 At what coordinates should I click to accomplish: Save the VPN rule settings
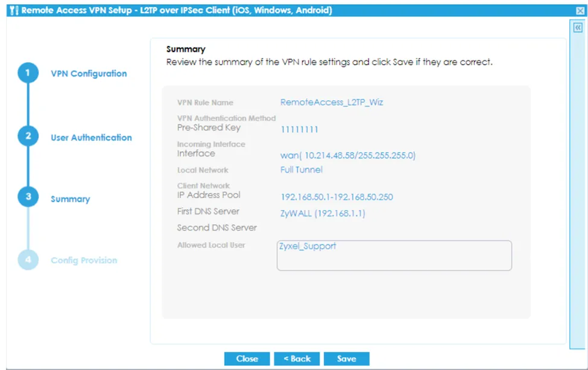pyautogui.click(x=346, y=359)
